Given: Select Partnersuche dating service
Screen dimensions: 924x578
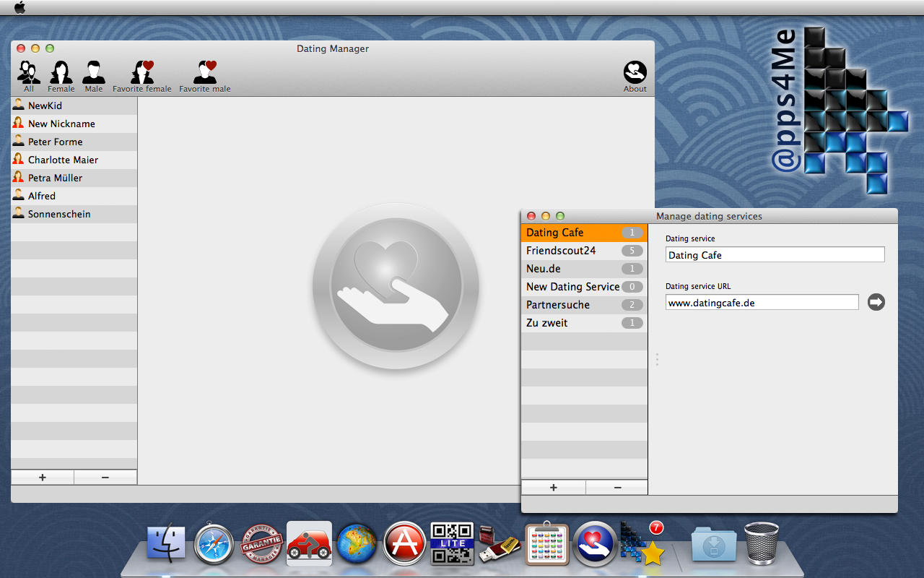Looking at the screenshot, I should click(558, 305).
